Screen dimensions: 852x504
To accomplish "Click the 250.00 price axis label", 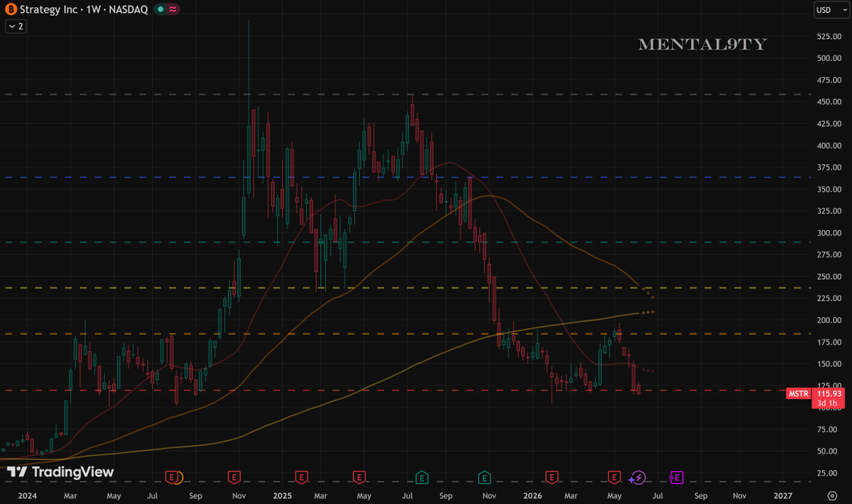I will coord(829,276).
